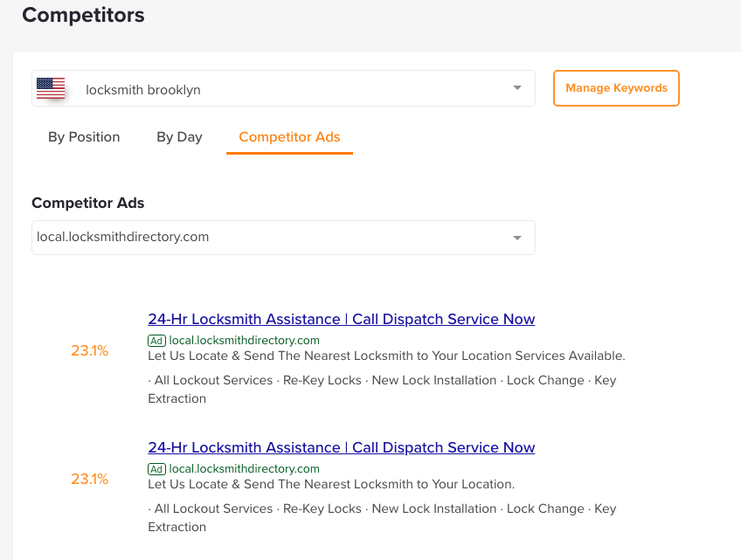The width and height of the screenshot is (741, 560).
Task: Click the second ad's local.locksmithdirectory.com URL
Action: [245, 469]
